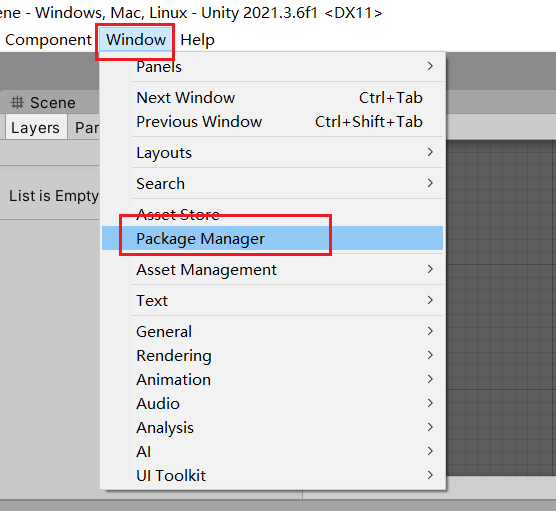Screen dimensions: 556x511
Task: Switch to the Layers tab
Action: (35, 127)
